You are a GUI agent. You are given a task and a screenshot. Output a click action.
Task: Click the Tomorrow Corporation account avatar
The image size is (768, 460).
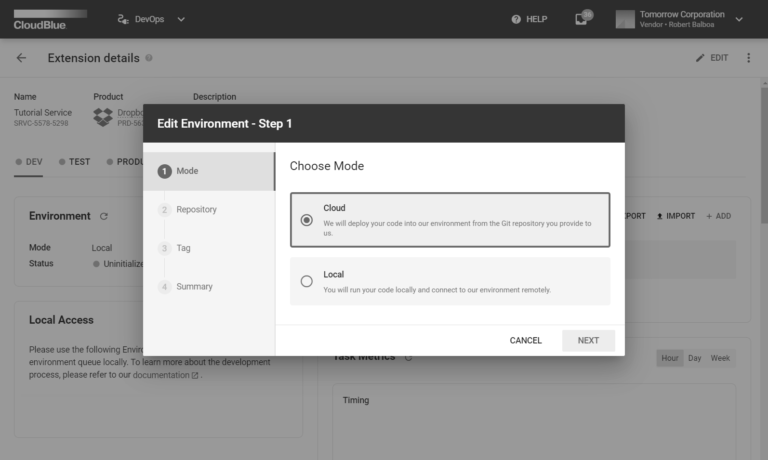(625, 19)
